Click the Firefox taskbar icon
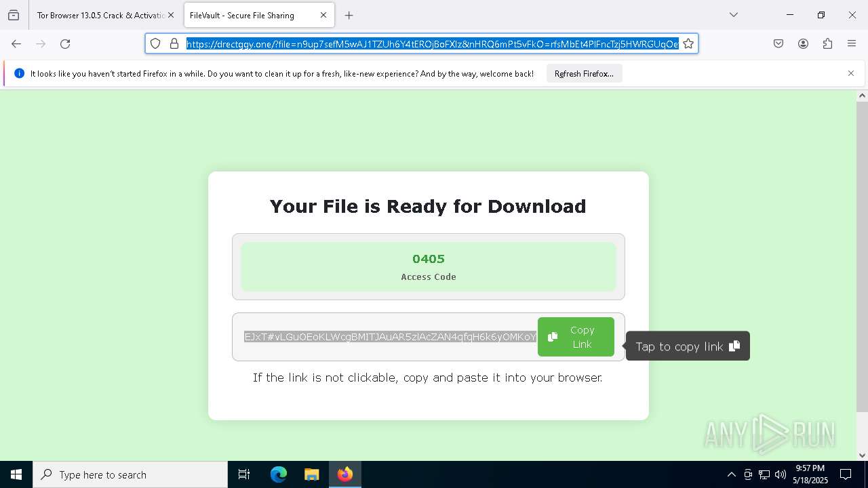The height and width of the screenshot is (488, 868). pos(345,474)
